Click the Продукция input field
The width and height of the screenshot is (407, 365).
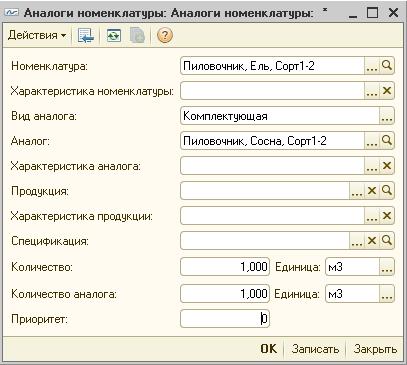265,191
